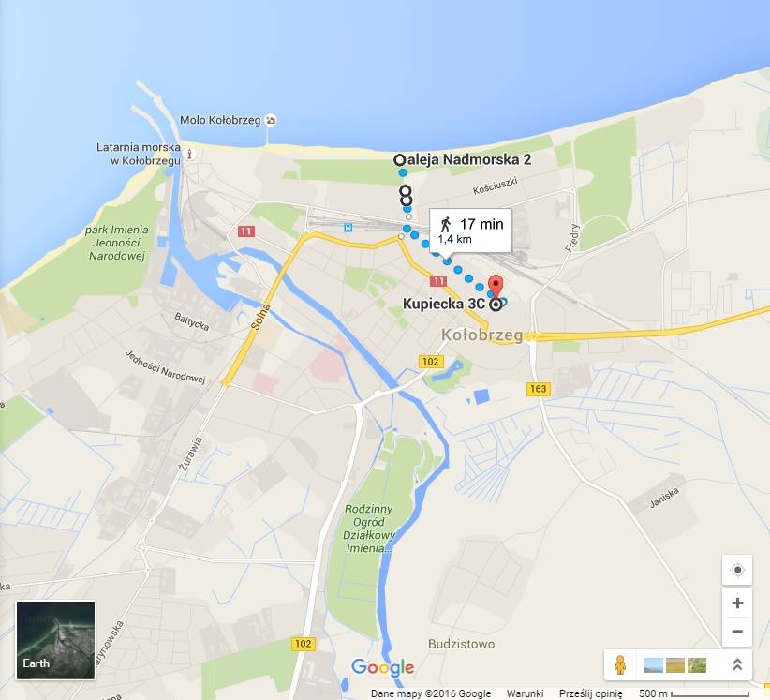The width and height of the screenshot is (770, 700).
Task: Zoom in with the plus button
Action: click(737, 603)
